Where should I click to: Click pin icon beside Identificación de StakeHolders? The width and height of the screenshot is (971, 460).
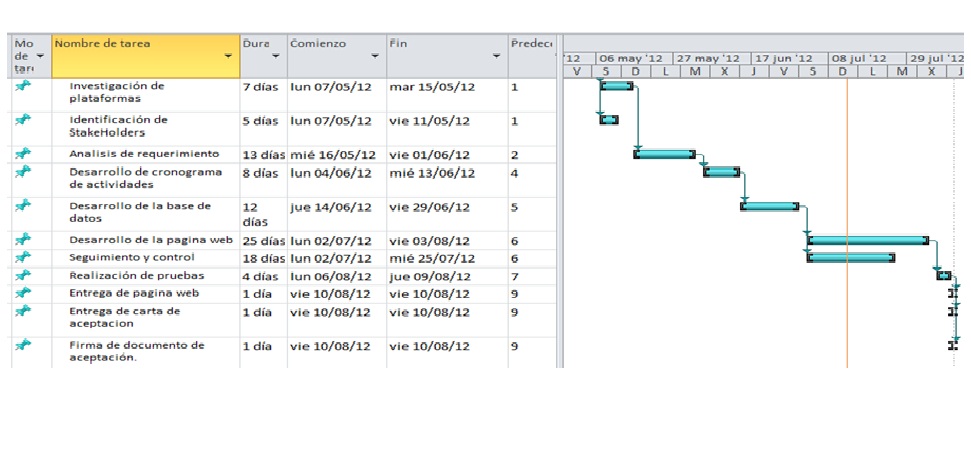tap(24, 120)
